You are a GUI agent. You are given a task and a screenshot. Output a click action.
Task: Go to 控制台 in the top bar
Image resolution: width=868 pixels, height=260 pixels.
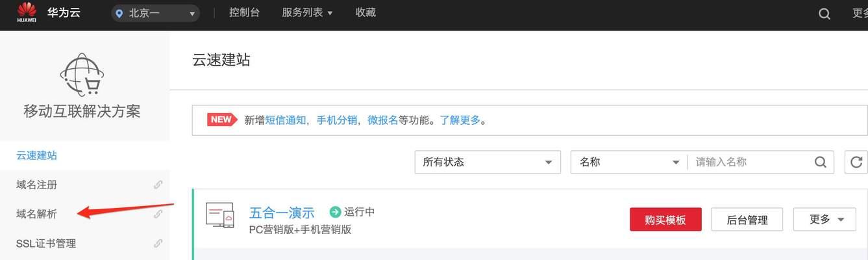point(244,12)
